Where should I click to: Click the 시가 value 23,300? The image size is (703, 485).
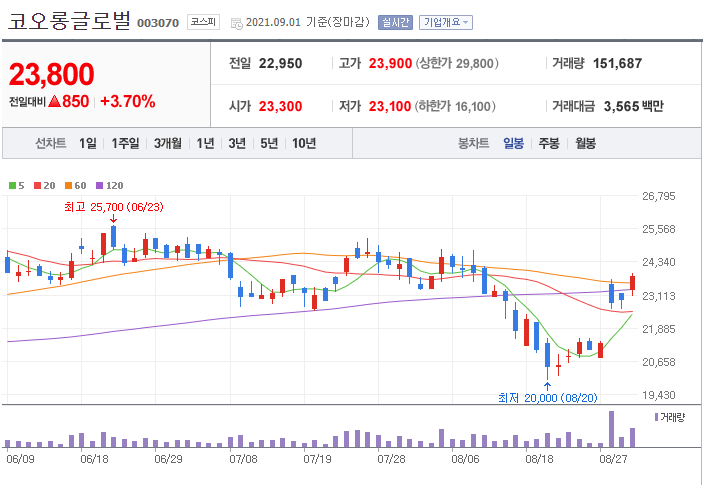click(x=281, y=107)
